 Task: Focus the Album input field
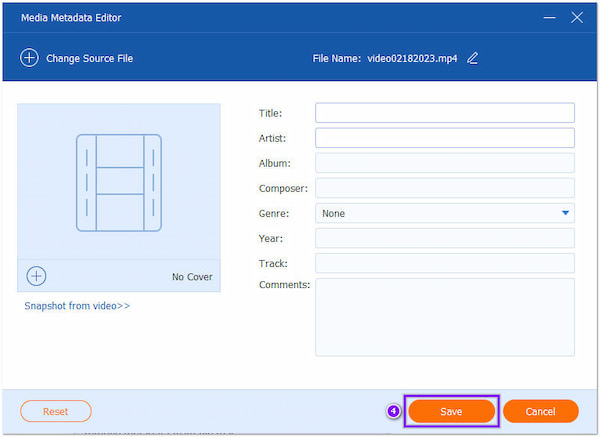point(445,163)
